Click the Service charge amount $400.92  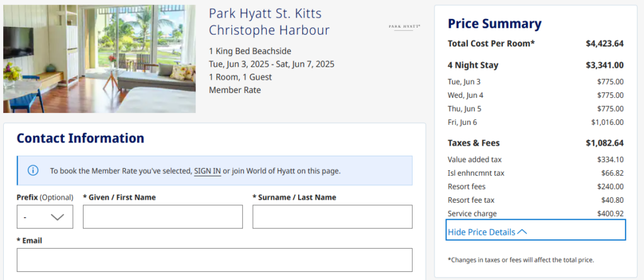coord(610,213)
